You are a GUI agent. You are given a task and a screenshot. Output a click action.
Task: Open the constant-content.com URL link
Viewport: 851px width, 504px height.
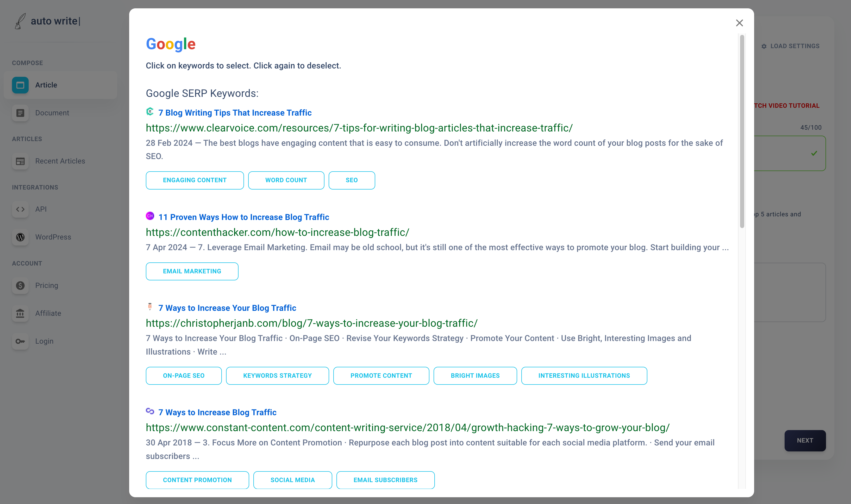[408, 427]
